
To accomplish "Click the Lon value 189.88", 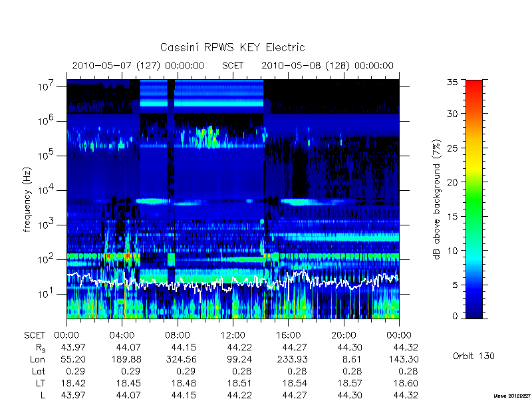I will [126, 359].
